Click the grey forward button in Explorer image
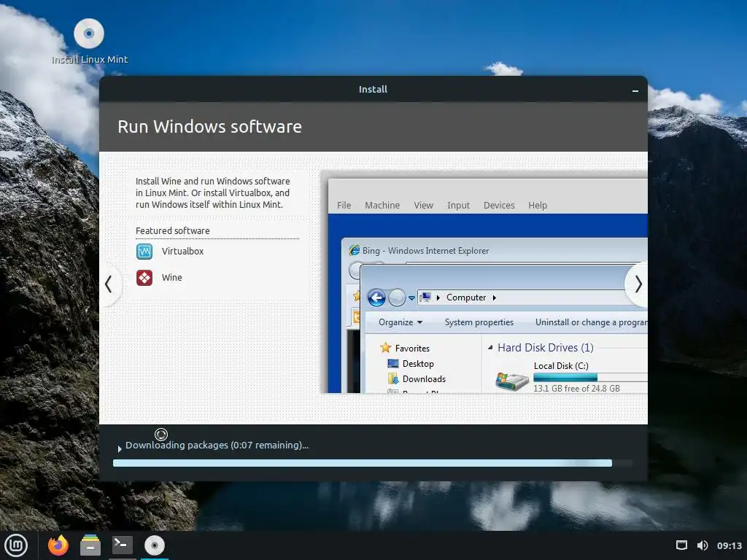The image size is (747, 560). pyautogui.click(x=397, y=298)
